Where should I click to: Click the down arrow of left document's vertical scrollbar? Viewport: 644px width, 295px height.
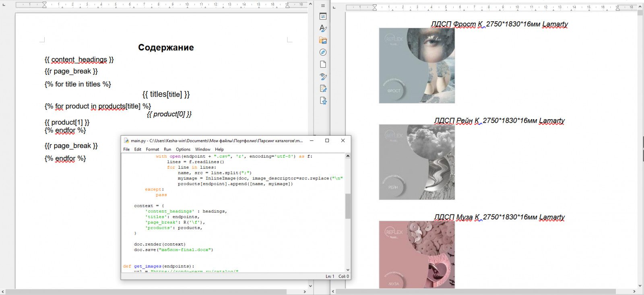click(310, 286)
